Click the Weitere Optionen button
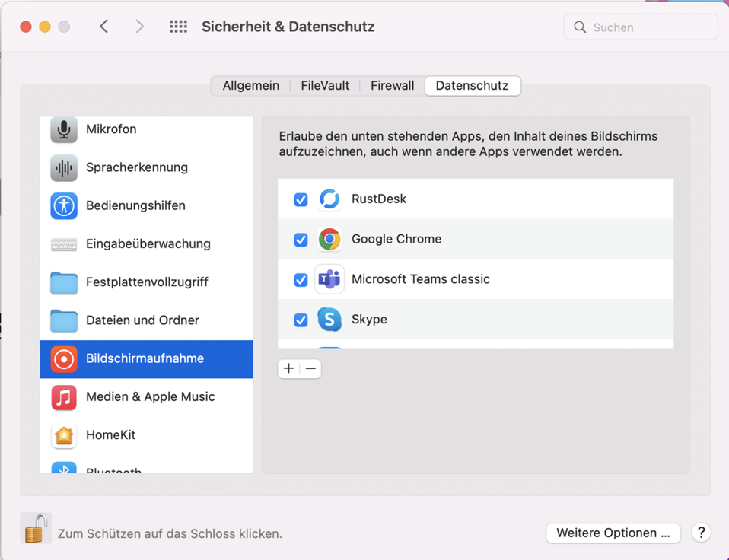 [x=613, y=533]
